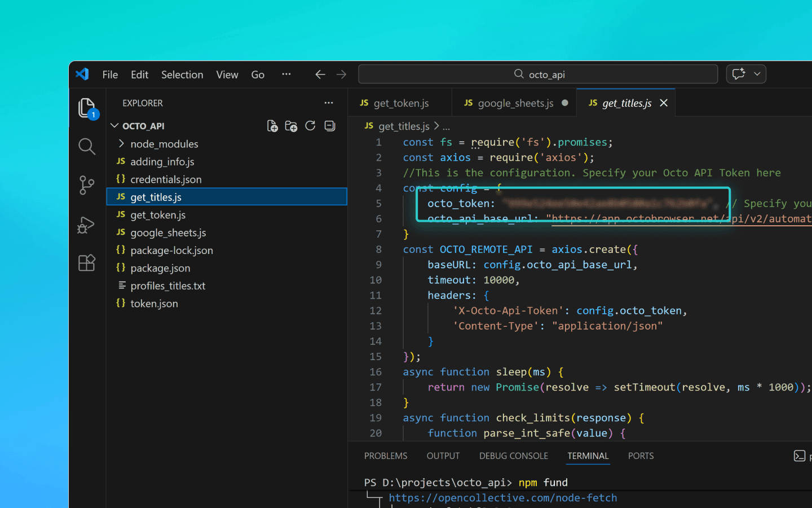812x508 pixels.
Task: Open the Explorer view in activity bar
Action: pos(86,108)
